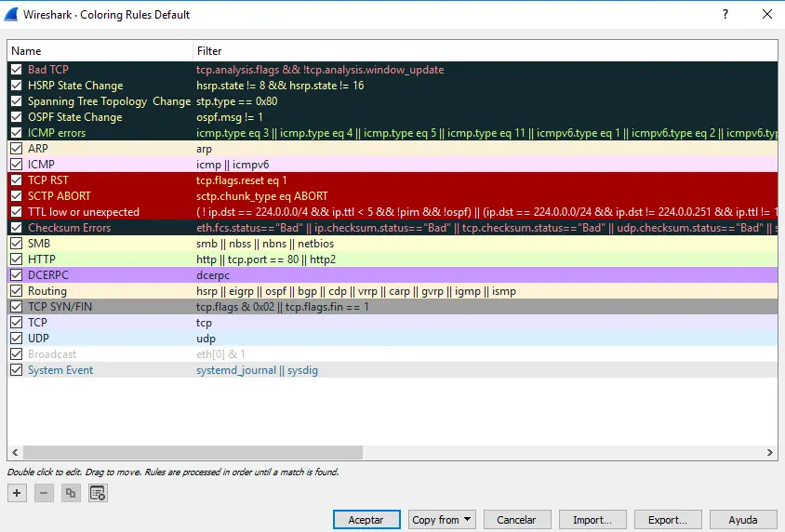Image resolution: width=785 pixels, height=532 pixels.
Task: Click the horizontal scrollbar left arrow
Action: click(15, 452)
